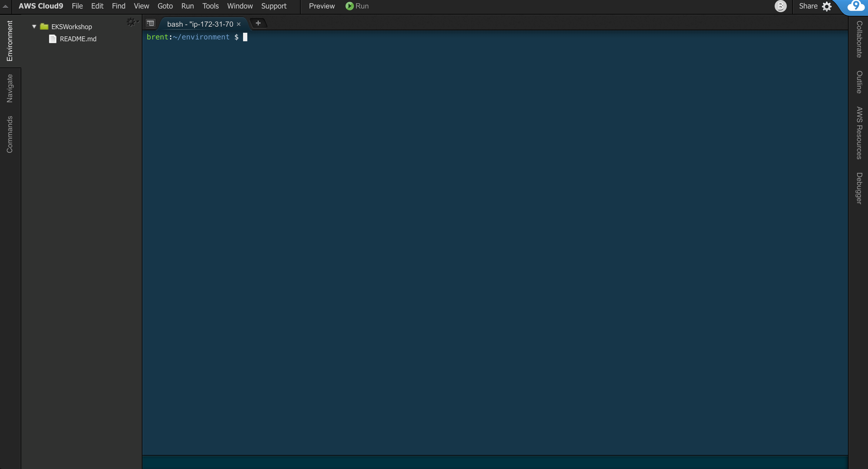868x469 pixels.
Task: Toggle the Environment panel on the left
Action: pyautogui.click(x=10, y=40)
